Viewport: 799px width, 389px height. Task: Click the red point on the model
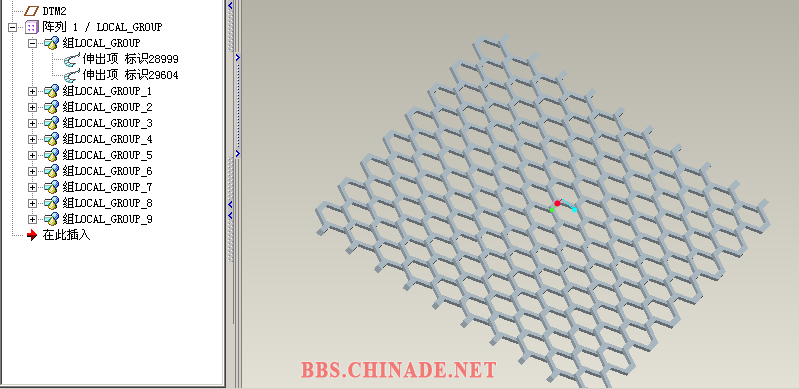coord(557,203)
